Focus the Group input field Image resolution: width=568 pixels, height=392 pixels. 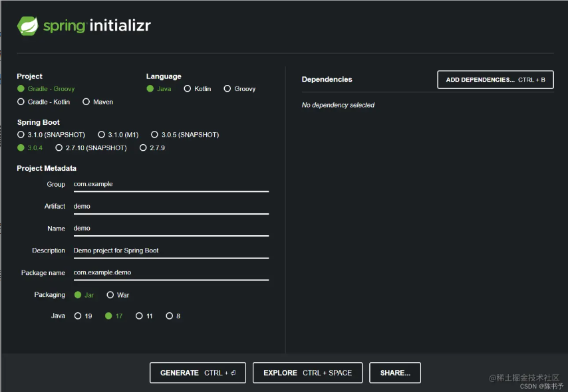click(171, 184)
